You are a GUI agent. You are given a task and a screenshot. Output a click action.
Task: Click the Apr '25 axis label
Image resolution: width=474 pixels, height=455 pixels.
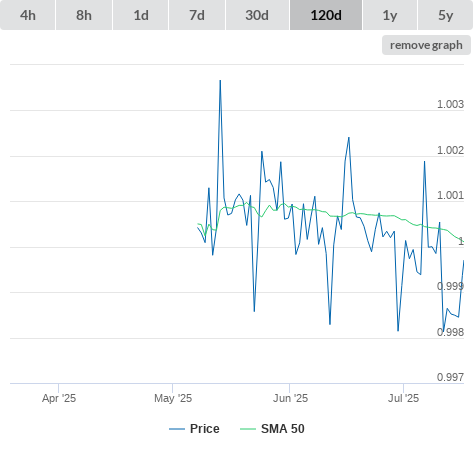point(59,398)
